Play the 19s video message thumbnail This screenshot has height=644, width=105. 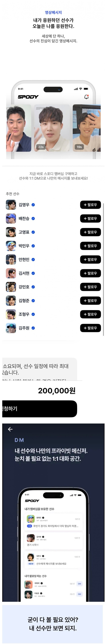(87, 128)
